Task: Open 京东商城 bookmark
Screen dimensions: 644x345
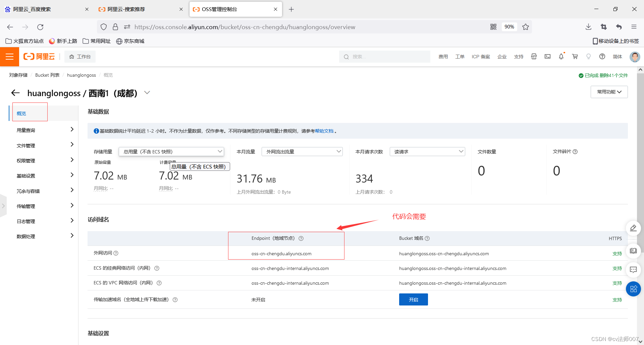Action: [x=130, y=41]
